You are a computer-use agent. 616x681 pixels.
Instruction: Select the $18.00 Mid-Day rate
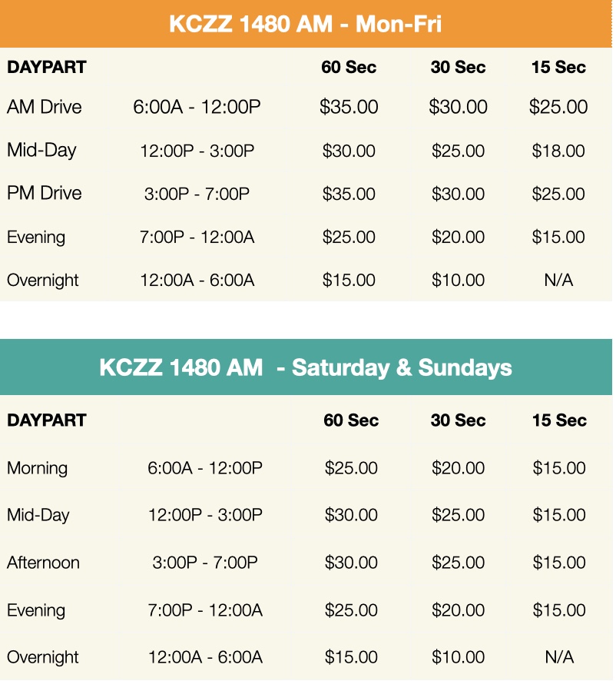[558, 151]
